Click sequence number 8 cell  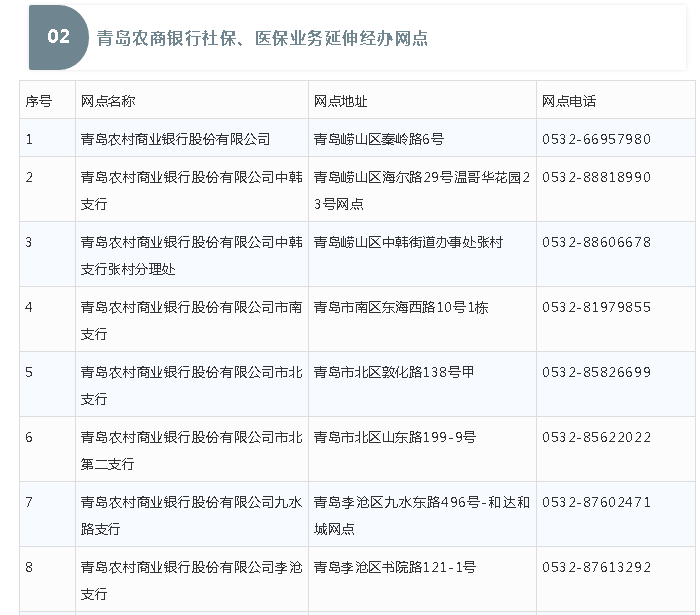pos(47,578)
